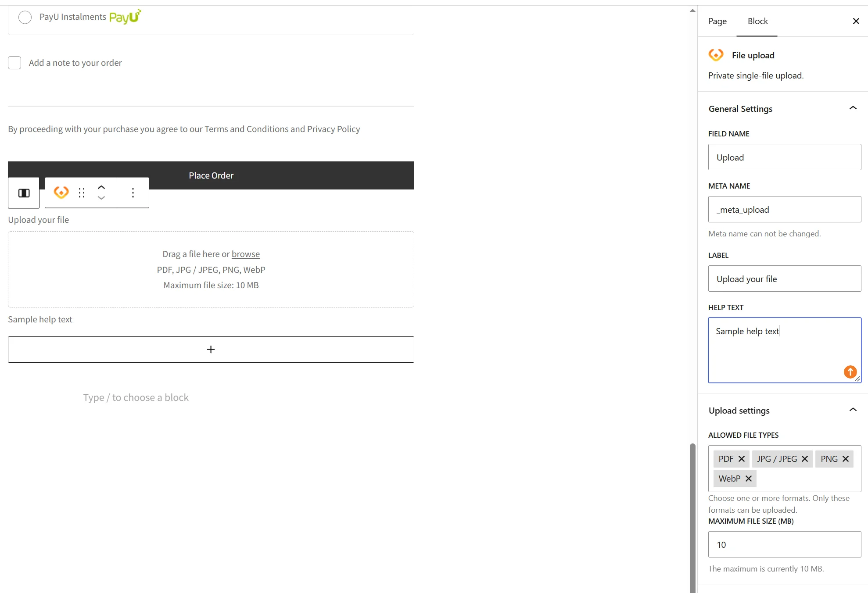868x593 pixels.
Task: Click inside the Help Text textarea
Action: coord(785,350)
